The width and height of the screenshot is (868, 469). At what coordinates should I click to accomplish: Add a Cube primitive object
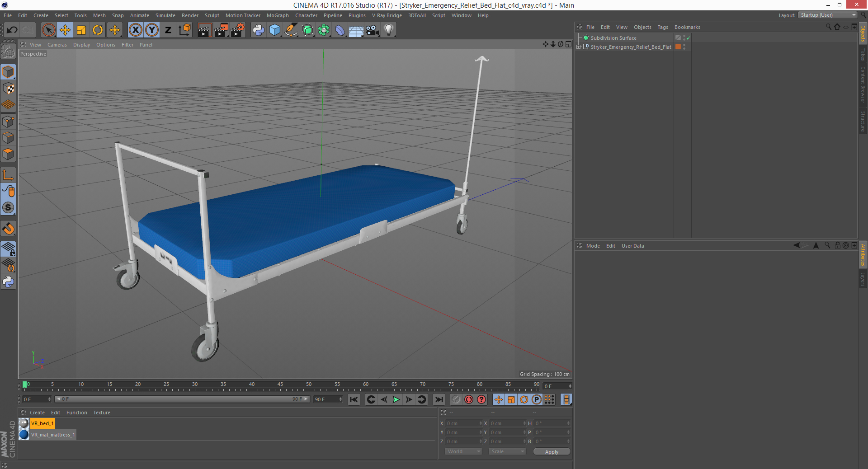[x=275, y=30]
